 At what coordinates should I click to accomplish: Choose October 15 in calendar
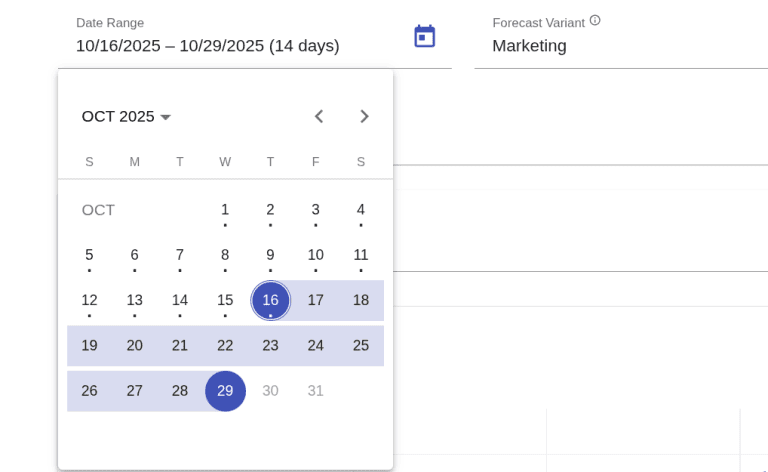click(225, 300)
